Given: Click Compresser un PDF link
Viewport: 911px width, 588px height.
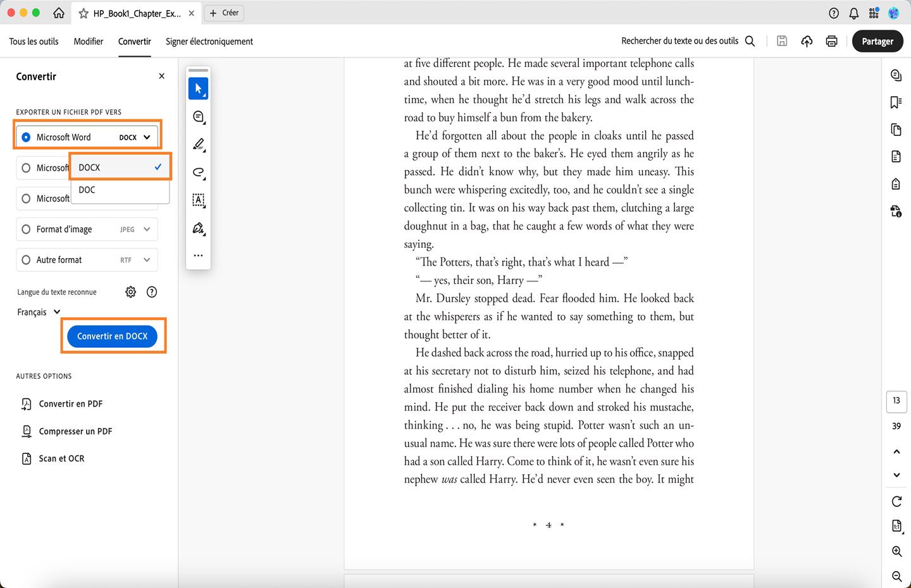Looking at the screenshot, I should [x=74, y=431].
